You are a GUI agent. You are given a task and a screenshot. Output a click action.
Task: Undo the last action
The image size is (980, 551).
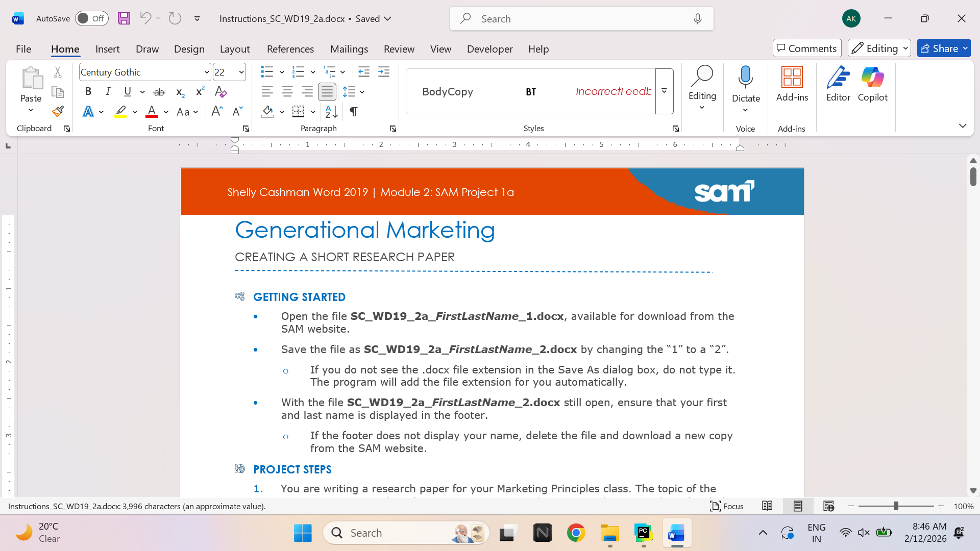[x=145, y=19]
